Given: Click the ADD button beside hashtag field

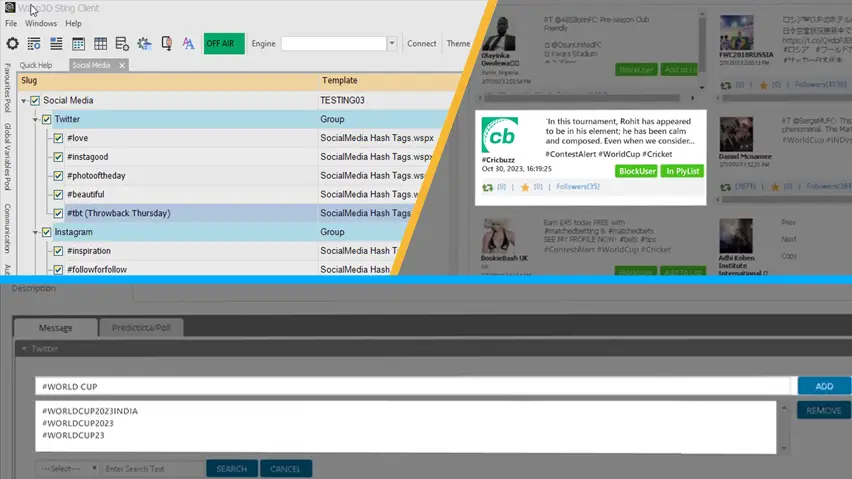Looking at the screenshot, I should point(824,386).
